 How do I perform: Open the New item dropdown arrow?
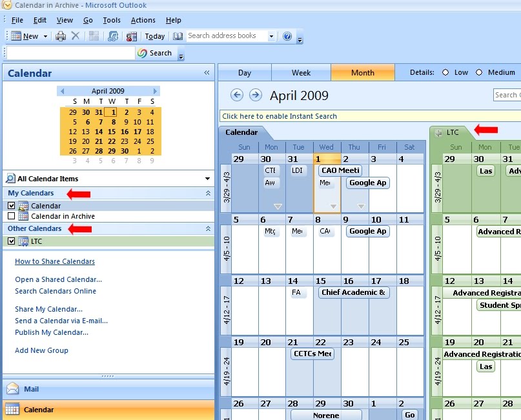(x=46, y=36)
